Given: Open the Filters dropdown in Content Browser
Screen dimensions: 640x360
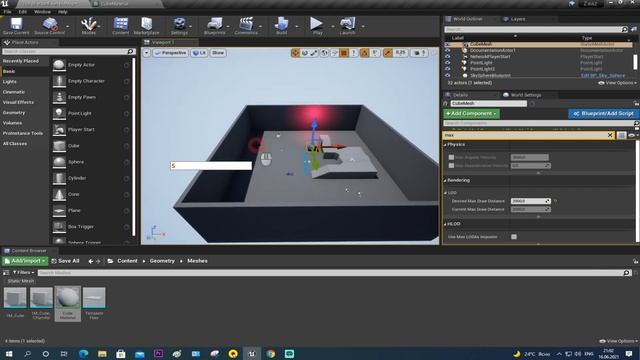Looking at the screenshot, I should (x=23, y=272).
